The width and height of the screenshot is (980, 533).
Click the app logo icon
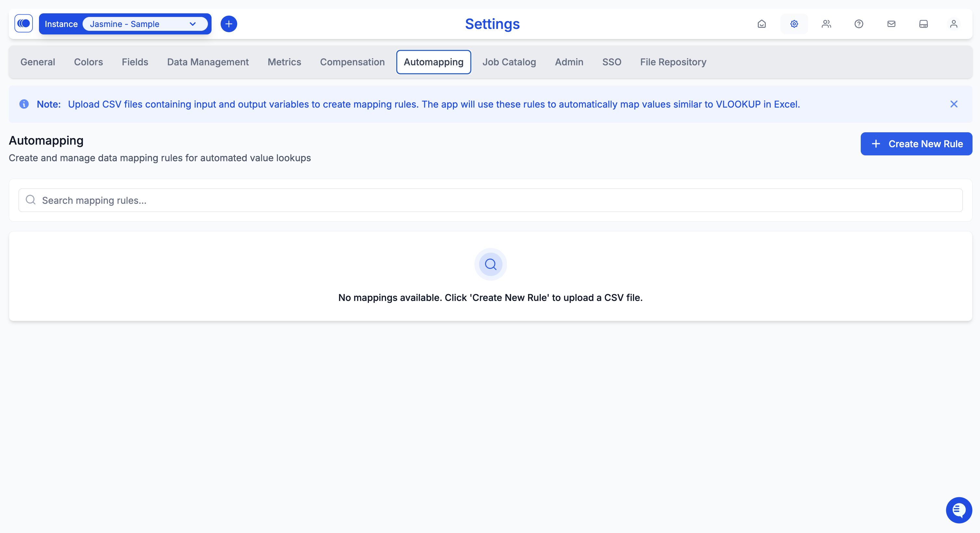click(24, 24)
